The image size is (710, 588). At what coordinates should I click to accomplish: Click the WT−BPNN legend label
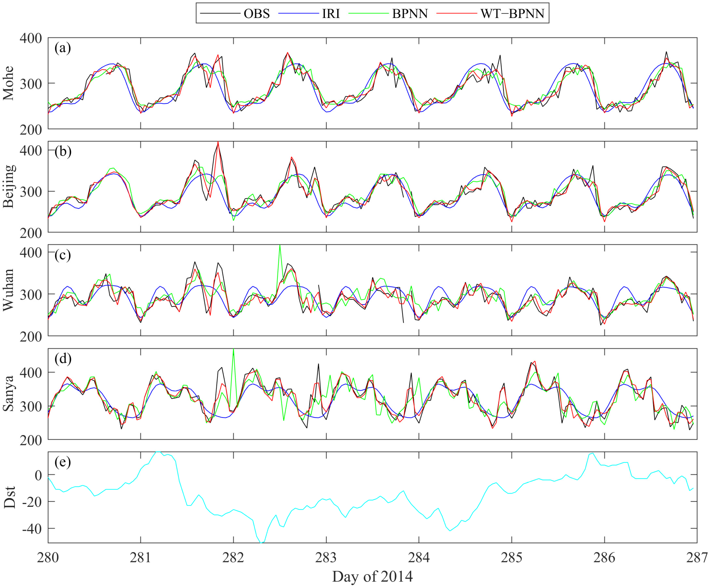click(512, 14)
